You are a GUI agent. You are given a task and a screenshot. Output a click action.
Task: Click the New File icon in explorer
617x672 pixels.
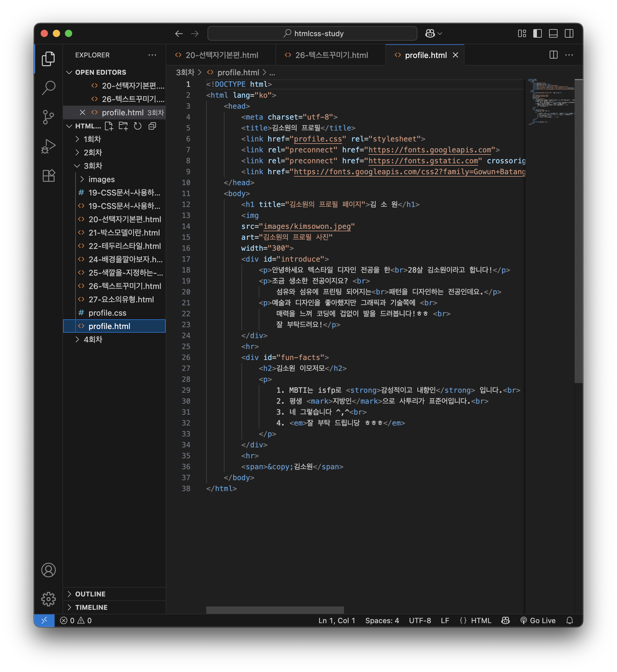tap(109, 126)
